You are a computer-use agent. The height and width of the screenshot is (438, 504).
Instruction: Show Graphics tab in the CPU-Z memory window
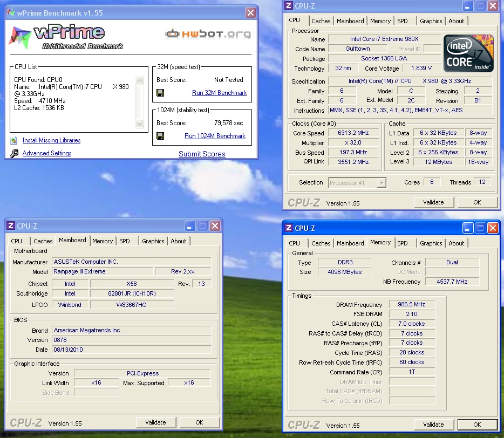[x=431, y=243]
